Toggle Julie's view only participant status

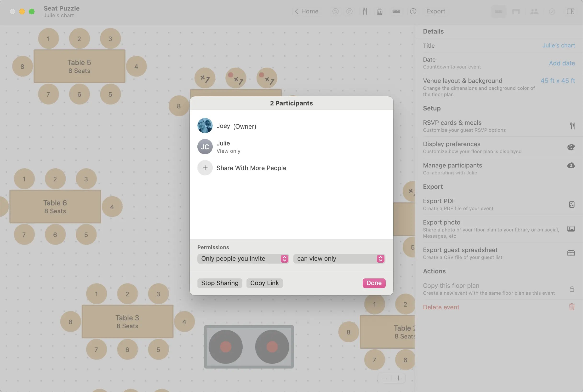coord(291,147)
